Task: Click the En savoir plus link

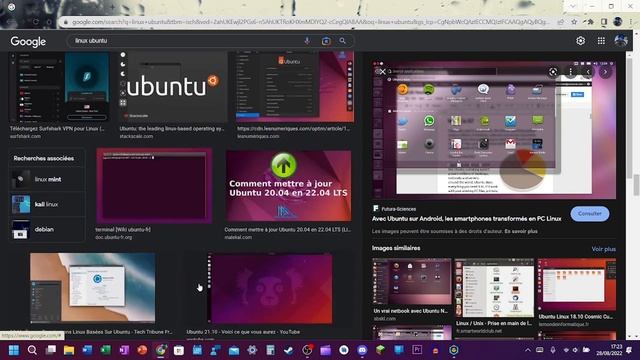Action: [521, 231]
